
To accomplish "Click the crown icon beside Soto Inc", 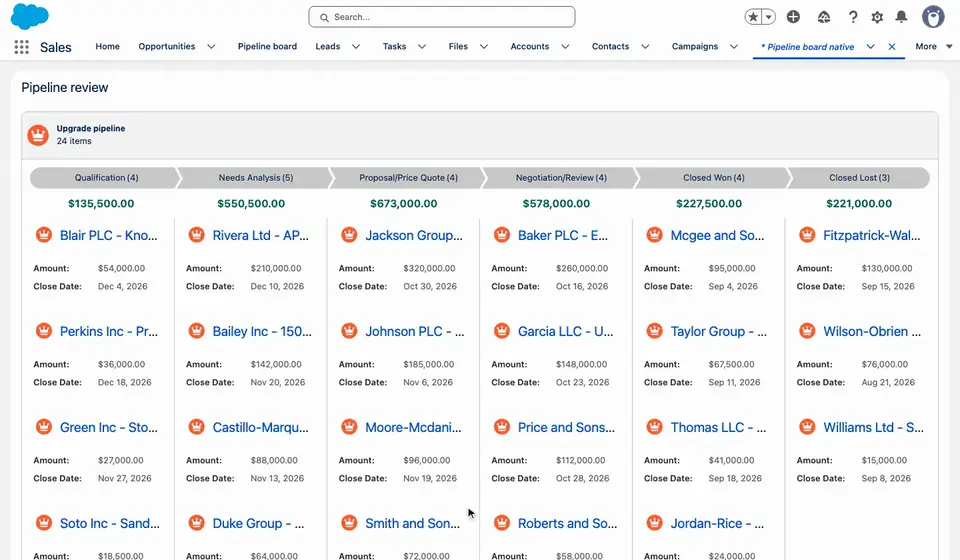I will pyautogui.click(x=43, y=523).
